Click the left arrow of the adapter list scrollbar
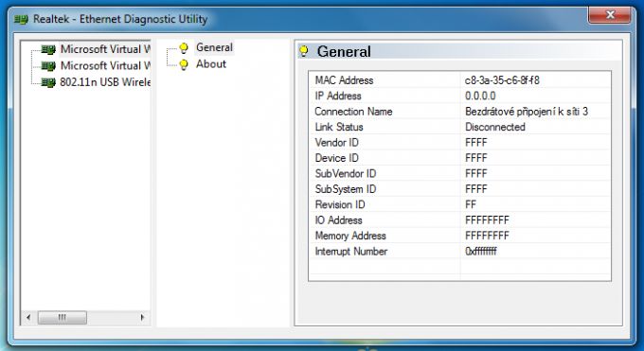644x351 pixels. (x=28, y=317)
